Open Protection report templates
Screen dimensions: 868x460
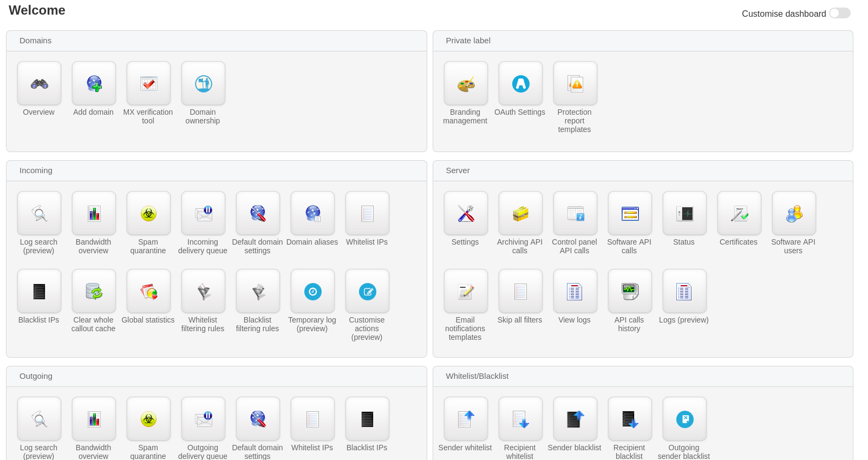click(575, 83)
